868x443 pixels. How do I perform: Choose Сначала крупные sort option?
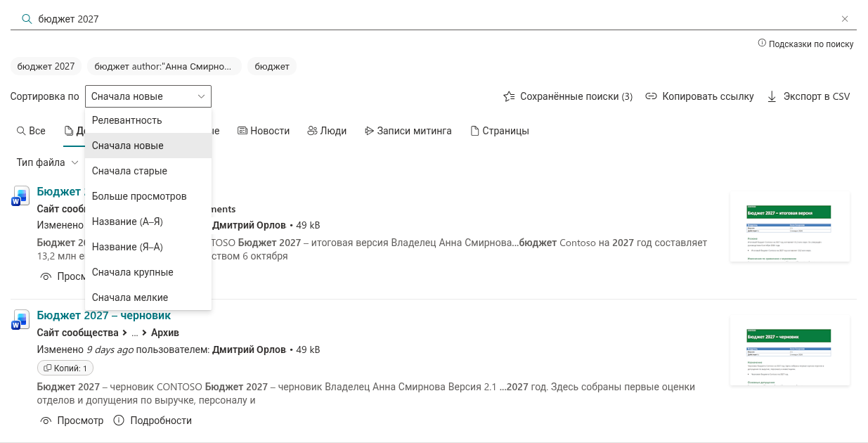[148, 272]
